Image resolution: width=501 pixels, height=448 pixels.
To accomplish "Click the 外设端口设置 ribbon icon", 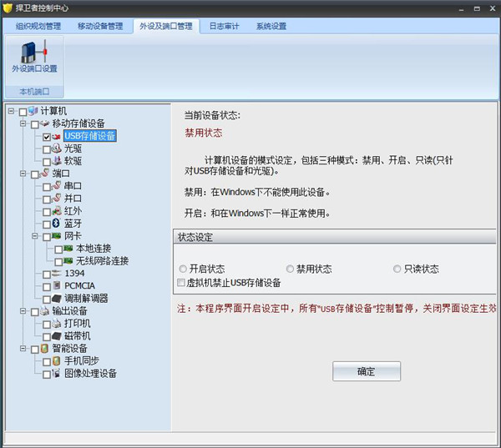I will click(x=33, y=57).
